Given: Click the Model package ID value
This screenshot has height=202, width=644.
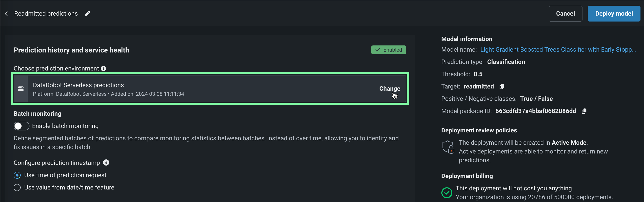Looking at the screenshot, I should [x=535, y=111].
